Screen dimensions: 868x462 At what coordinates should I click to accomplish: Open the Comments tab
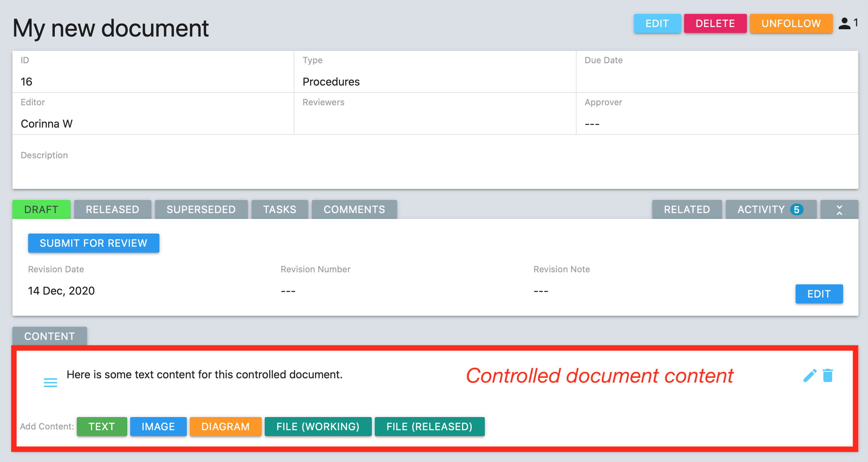coord(354,209)
